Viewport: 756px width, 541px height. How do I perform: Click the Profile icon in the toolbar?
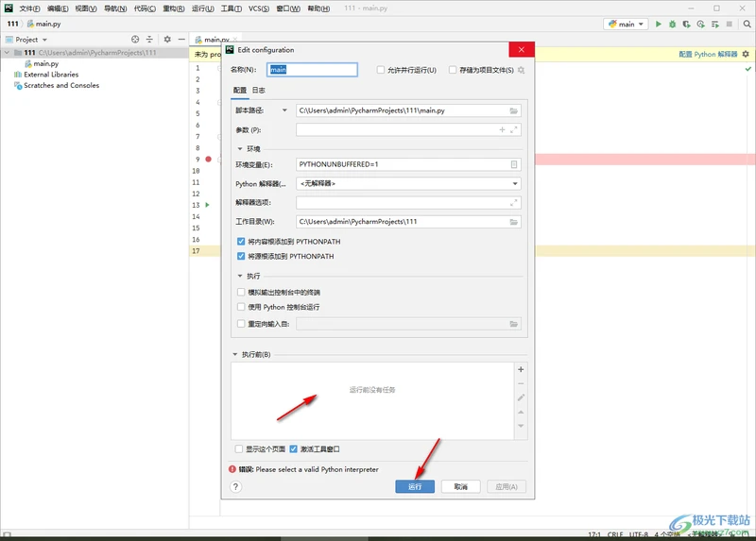[x=700, y=25]
